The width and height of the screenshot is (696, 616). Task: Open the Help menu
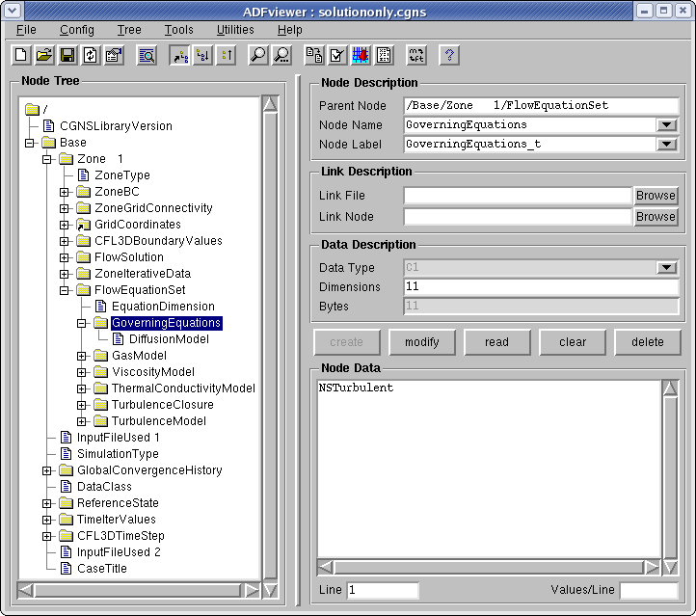pyautogui.click(x=290, y=30)
